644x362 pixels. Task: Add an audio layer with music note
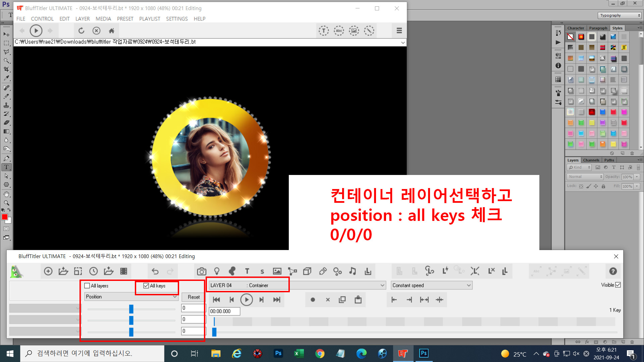[x=353, y=271]
